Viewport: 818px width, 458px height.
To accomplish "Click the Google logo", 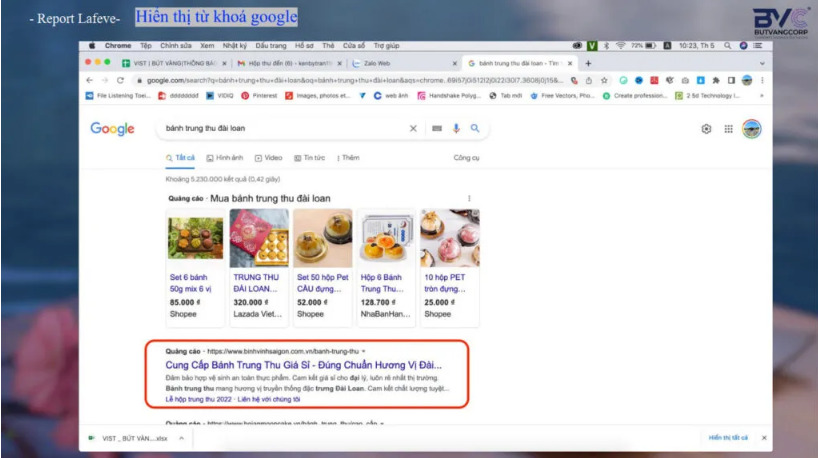I will click(x=112, y=128).
